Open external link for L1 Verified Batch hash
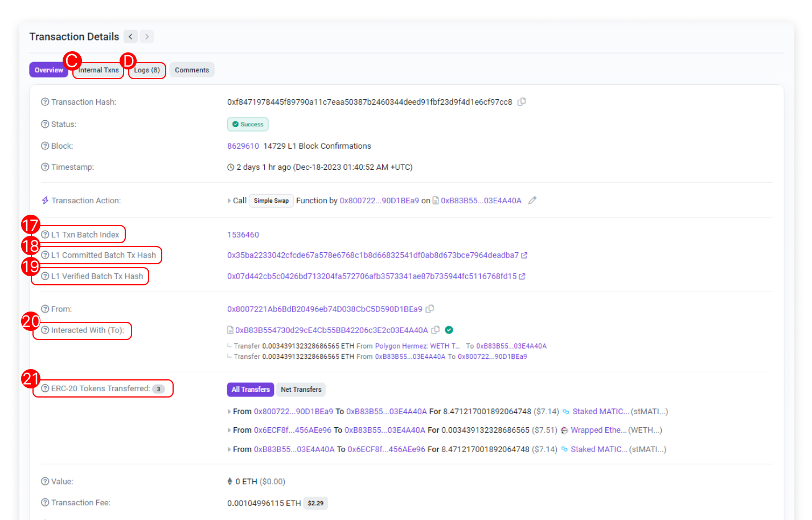 522,276
